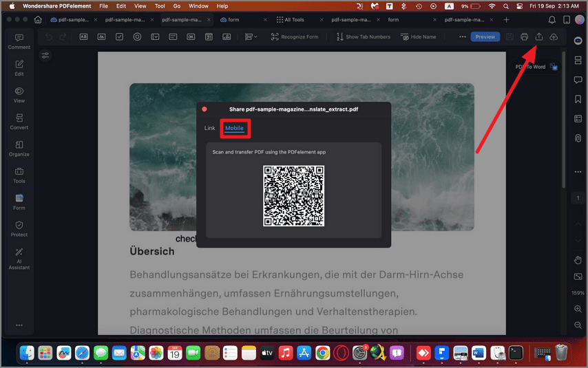Zoom out using magnifier minus icon

click(x=578, y=325)
